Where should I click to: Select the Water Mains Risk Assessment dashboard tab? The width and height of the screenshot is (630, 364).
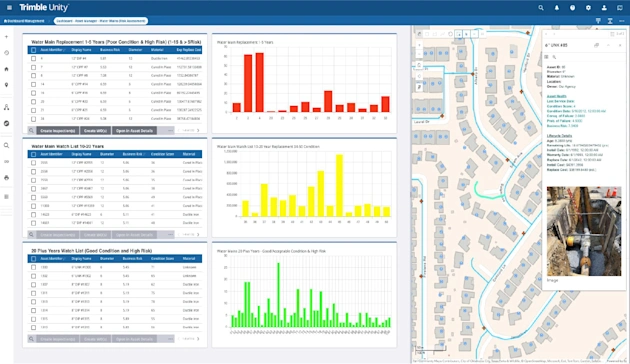point(101,21)
